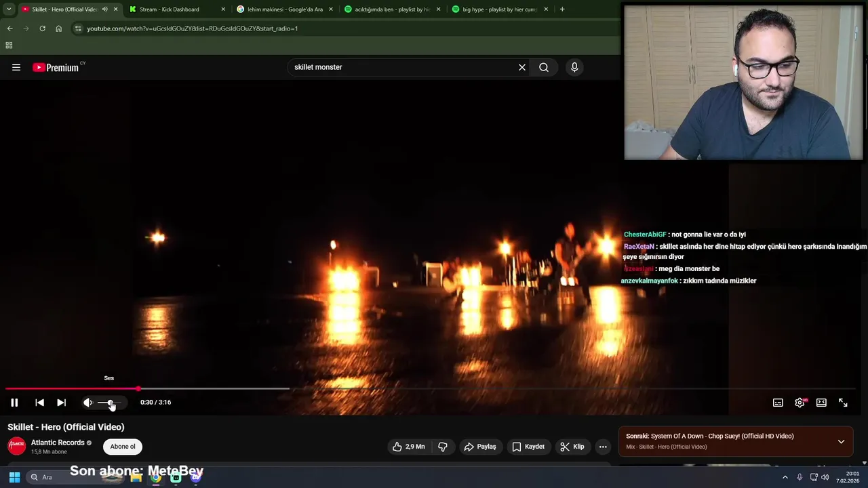The width and height of the screenshot is (868, 488).
Task: Skip to next video
Action: (x=61, y=403)
